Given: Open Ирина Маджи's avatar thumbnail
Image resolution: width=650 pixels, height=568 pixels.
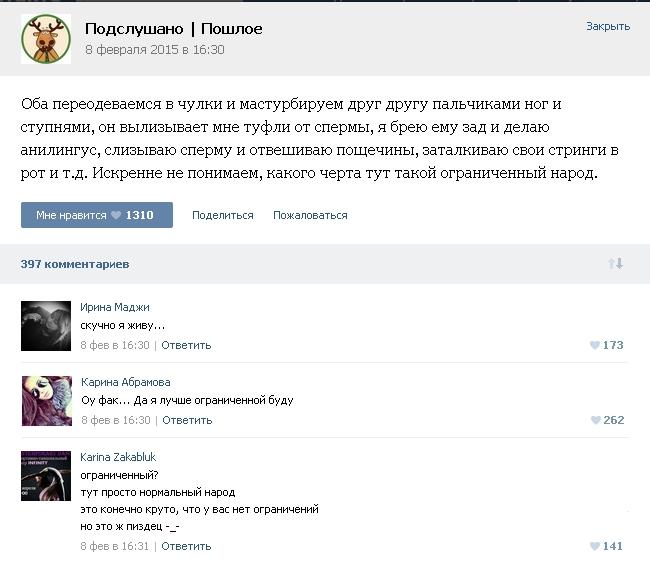Looking at the screenshot, I should coord(46,326).
